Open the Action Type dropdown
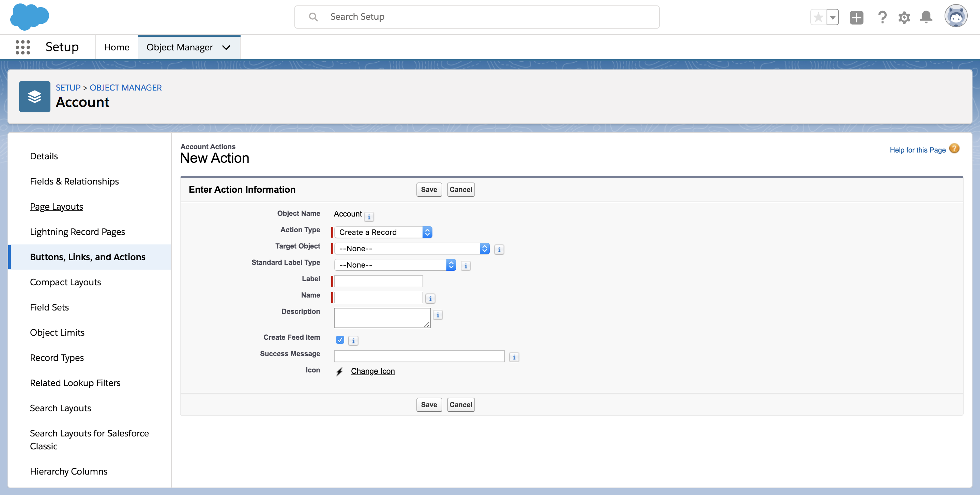Image resolution: width=980 pixels, height=495 pixels. point(383,232)
